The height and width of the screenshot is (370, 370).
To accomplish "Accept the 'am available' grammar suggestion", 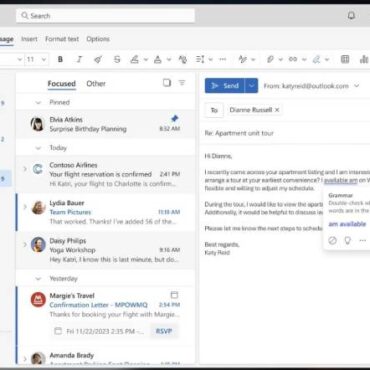I will click(x=347, y=224).
